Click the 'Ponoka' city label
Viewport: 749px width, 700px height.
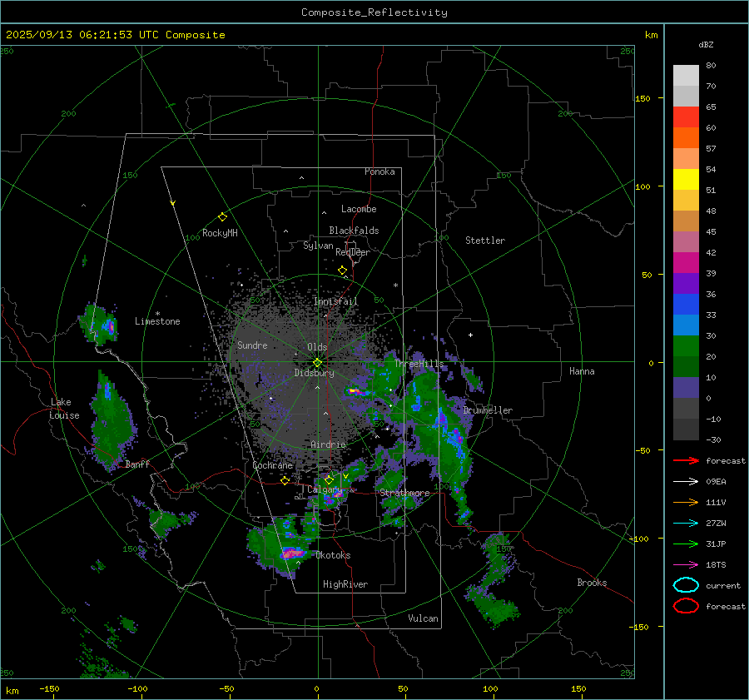click(379, 171)
